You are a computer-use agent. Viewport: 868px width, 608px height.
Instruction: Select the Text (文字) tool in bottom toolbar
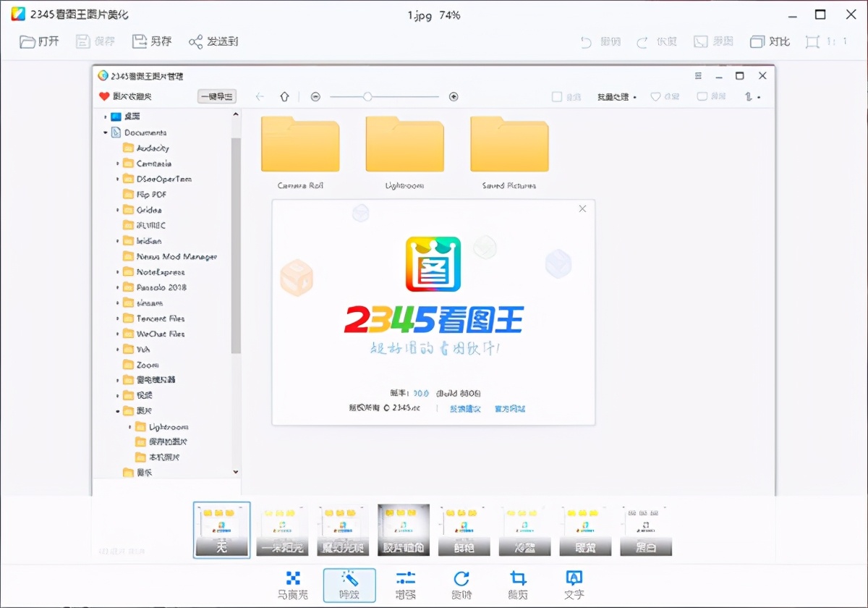574,585
